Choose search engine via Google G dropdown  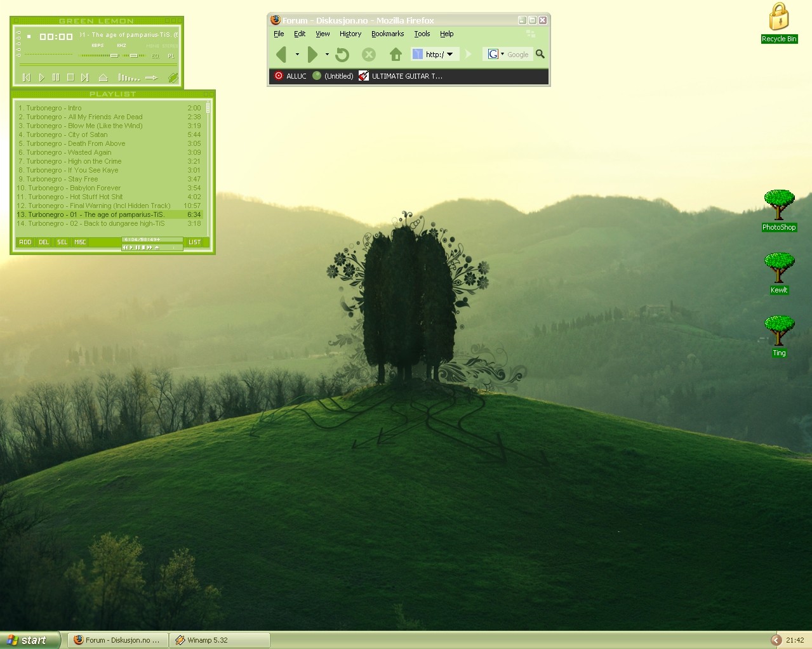point(496,55)
